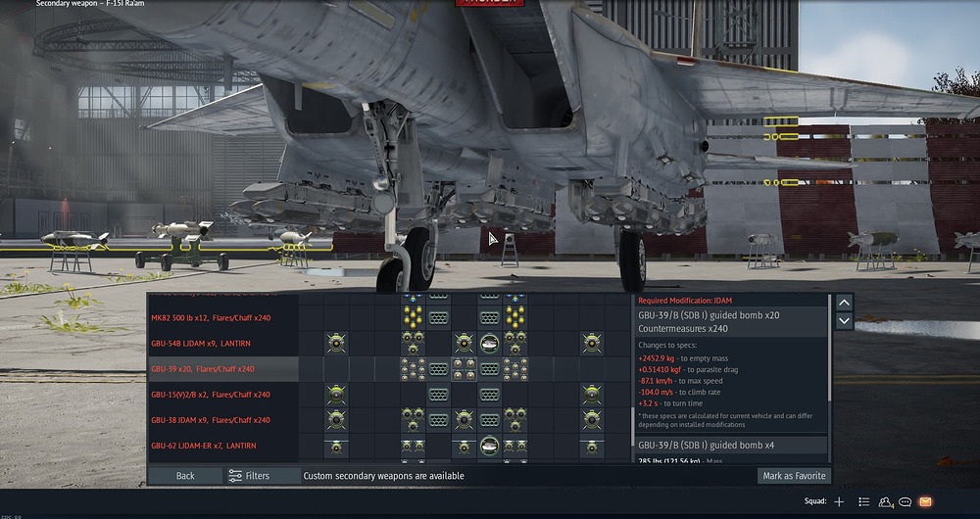Click the Filters icon
Viewport: 980px width, 519px height.
click(x=235, y=476)
